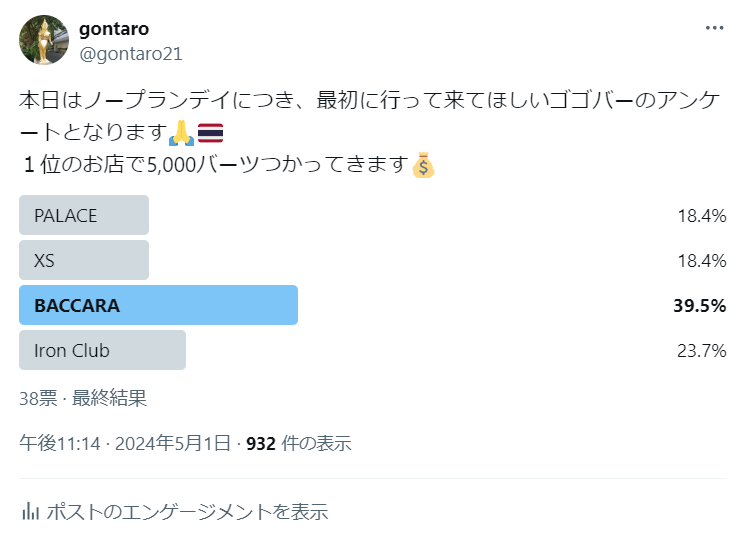Image resolution: width=745 pixels, height=535 pixels.
Task: Click the 39.5% BACCARA result percentage
Action: (x=699, y=305)
